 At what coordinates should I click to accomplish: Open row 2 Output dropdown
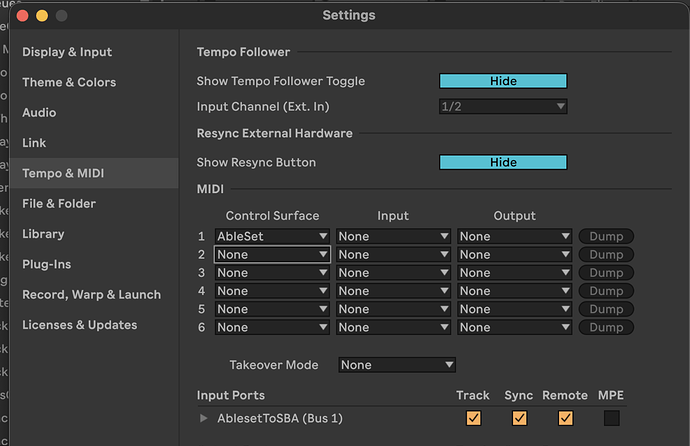514,255
